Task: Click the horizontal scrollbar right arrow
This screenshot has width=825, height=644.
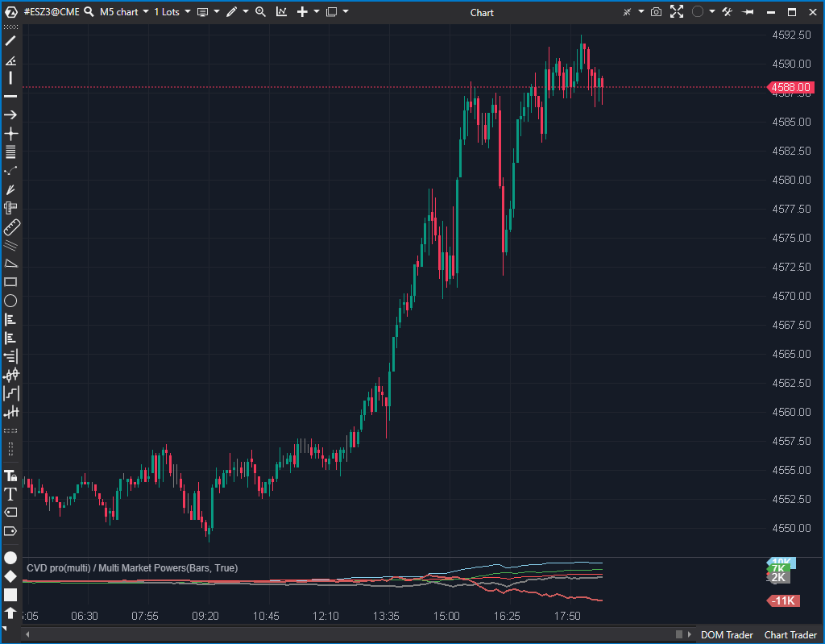Action: [690, 634]
